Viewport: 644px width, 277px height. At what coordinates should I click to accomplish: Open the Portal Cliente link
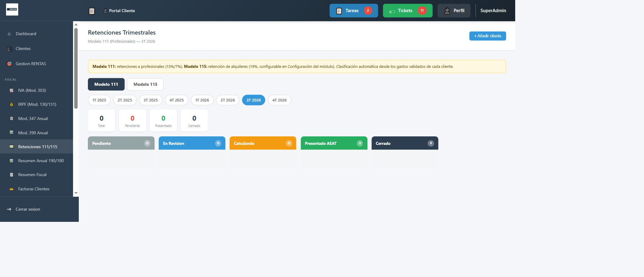(x=119, y=11)
